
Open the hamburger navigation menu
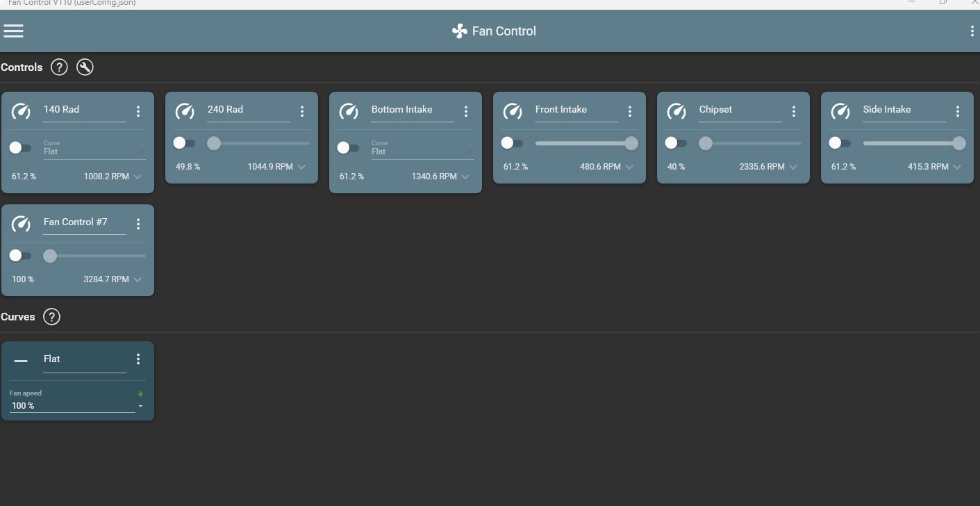[14, 31]
